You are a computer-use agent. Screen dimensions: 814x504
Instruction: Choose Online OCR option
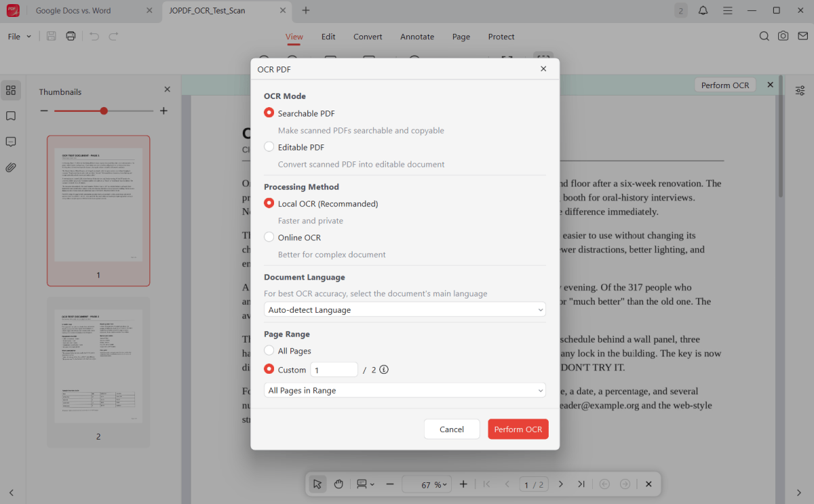pyautogui.click(x=269, y=237)
